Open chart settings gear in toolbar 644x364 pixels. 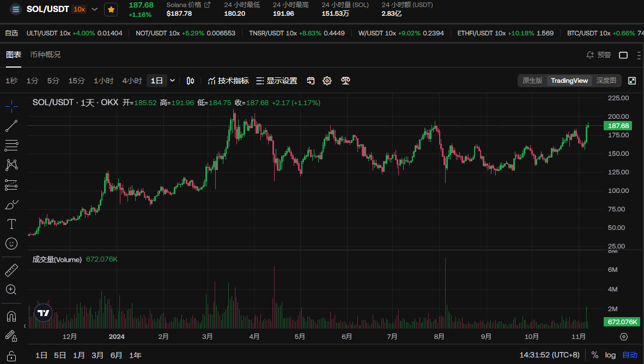327,81
